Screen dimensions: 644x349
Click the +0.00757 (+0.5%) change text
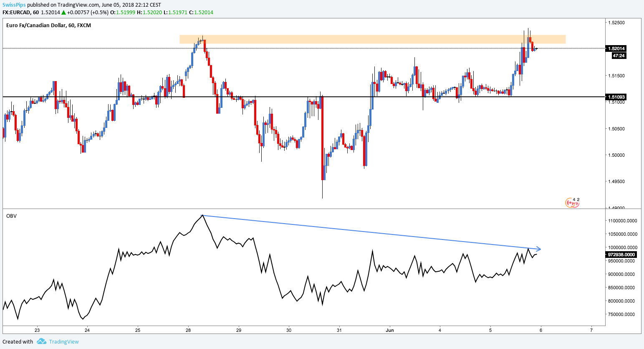(x=88, y=13)
